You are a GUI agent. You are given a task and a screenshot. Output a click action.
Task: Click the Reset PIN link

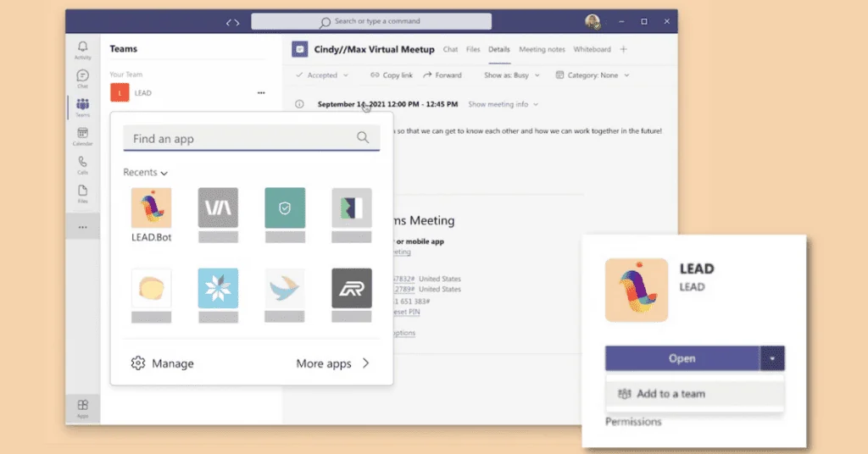point(407,312)
